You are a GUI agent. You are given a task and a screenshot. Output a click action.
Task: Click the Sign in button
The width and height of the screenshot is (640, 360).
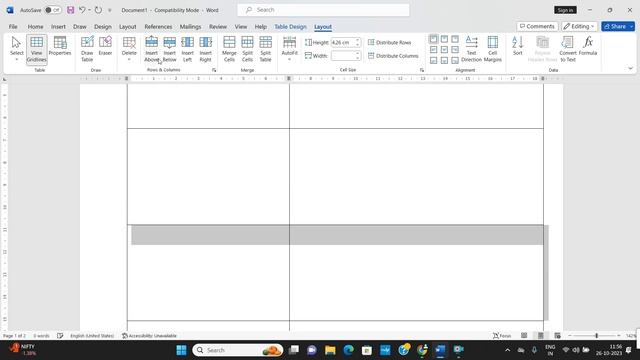point(565,10)
